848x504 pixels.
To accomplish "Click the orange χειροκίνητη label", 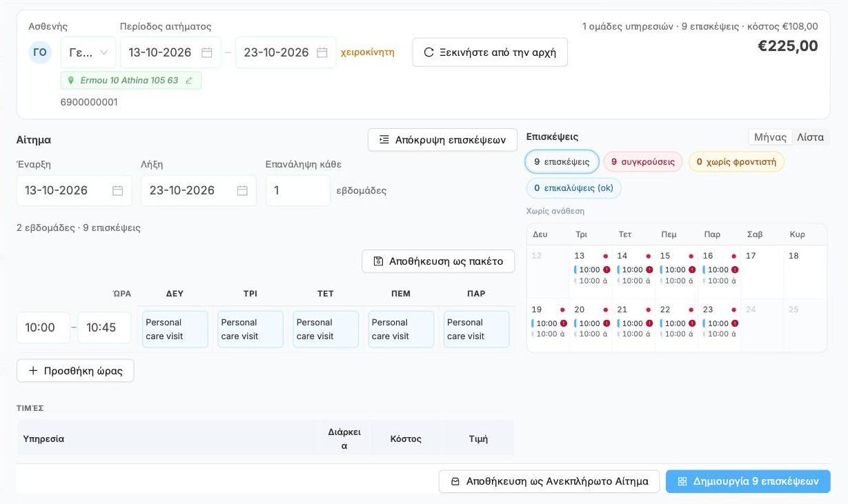I will (368, 52).
